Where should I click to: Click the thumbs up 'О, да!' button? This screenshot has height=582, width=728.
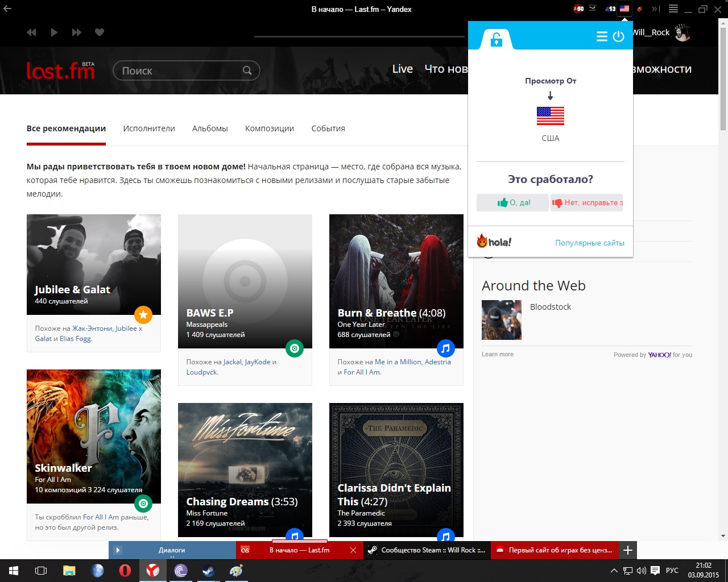point(513,203)
